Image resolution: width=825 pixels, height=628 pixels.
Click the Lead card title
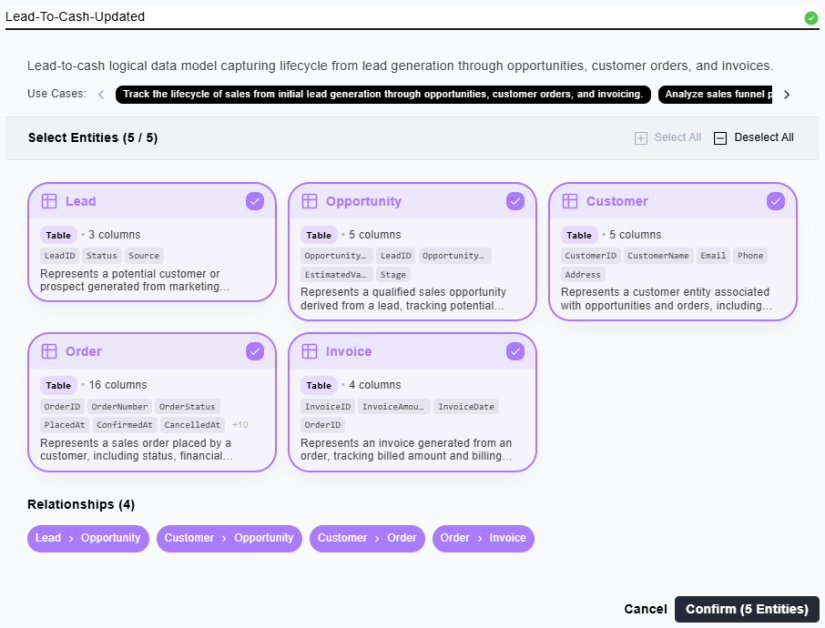click(81, 201)
